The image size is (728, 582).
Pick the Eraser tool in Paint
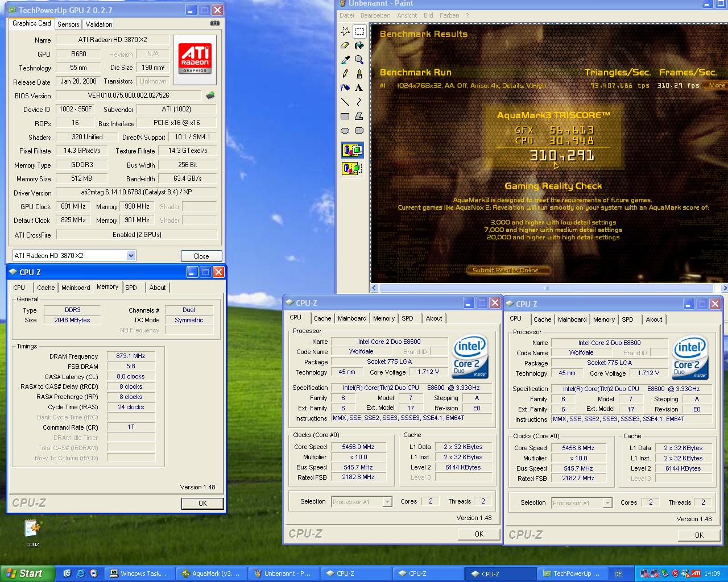point(345,45)
